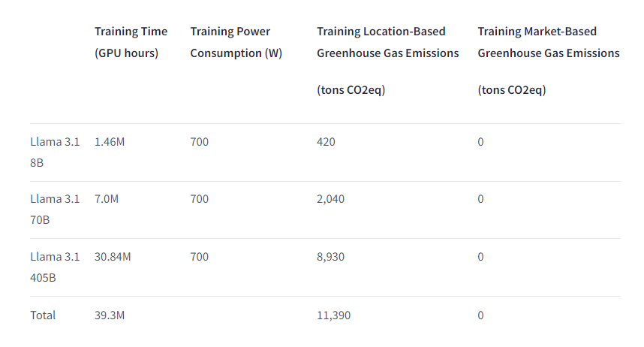Click the Llama 3.1 8B row label

coord(54,152)
